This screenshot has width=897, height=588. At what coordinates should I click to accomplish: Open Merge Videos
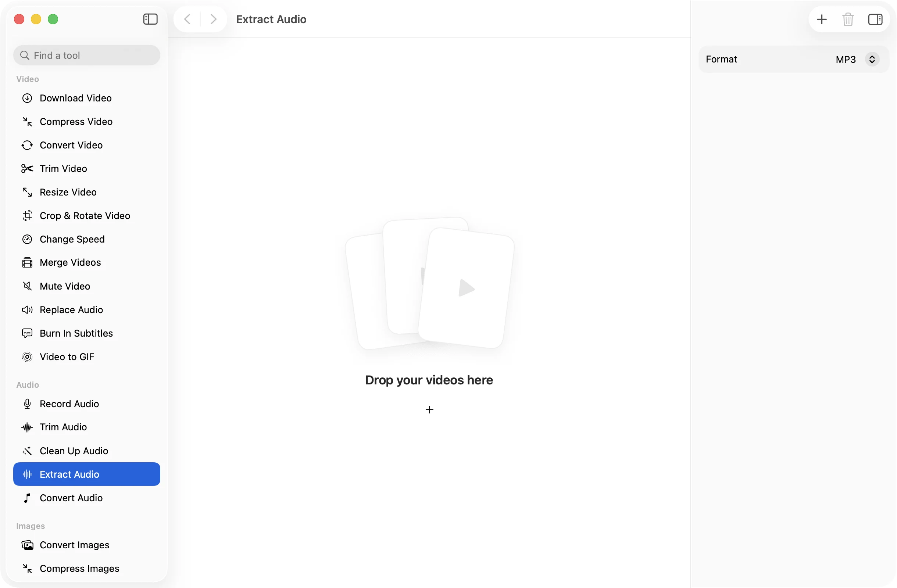pyautogui.click(x=87, y=262)
